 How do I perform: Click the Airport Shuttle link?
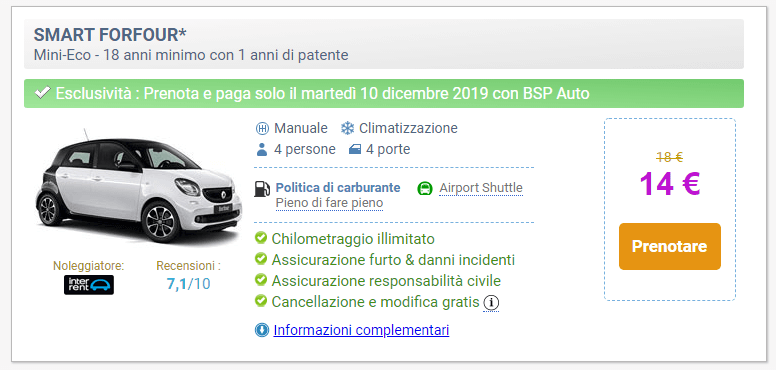click(x=481, y=188)
